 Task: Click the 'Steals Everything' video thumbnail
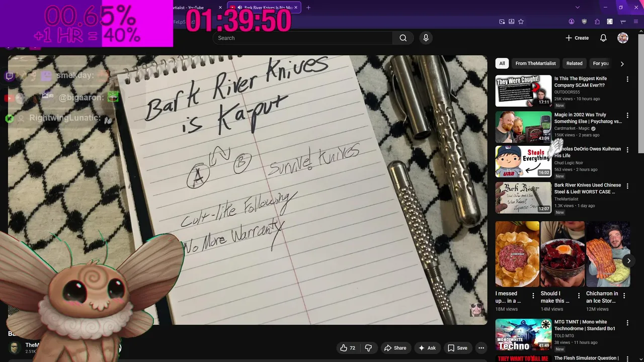523,161
